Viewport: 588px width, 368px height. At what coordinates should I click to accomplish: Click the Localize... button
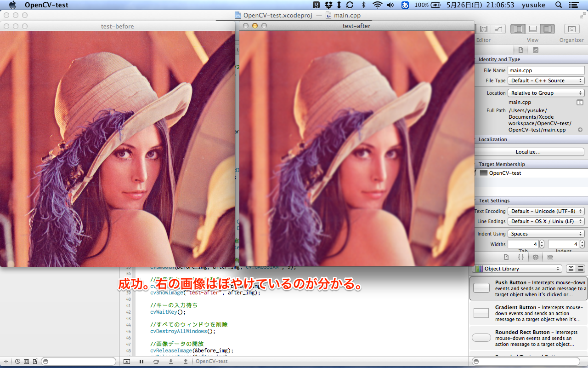tap(528, 152)
